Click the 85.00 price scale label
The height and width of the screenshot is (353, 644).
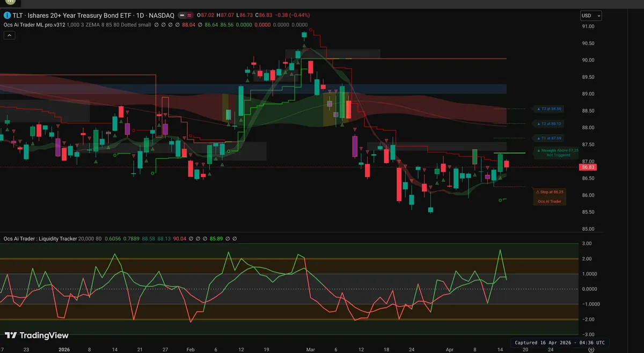point(588,229)
